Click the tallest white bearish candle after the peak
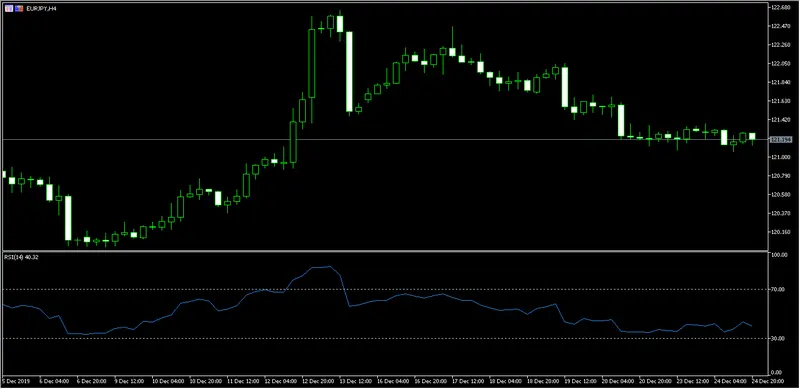 point(349,71)
